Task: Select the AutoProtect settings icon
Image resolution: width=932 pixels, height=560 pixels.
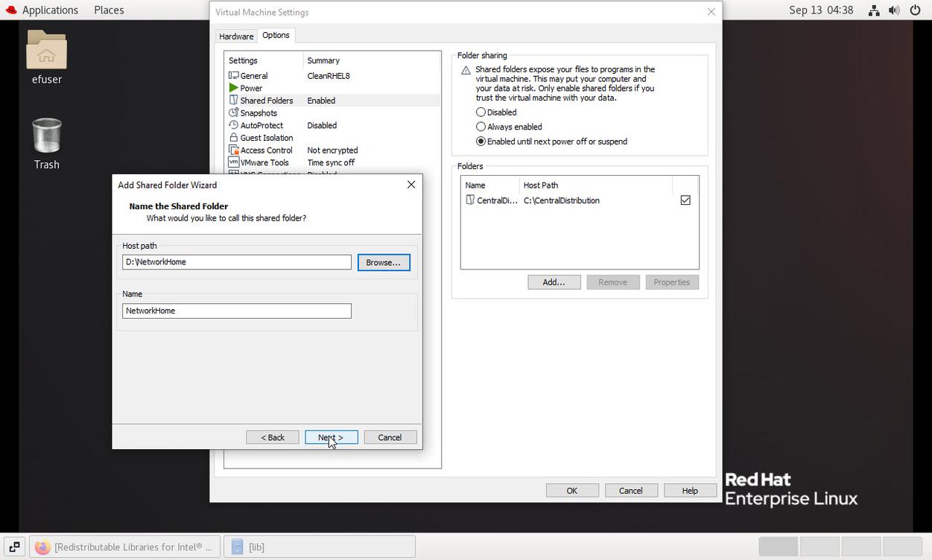Action: point(234,125)
